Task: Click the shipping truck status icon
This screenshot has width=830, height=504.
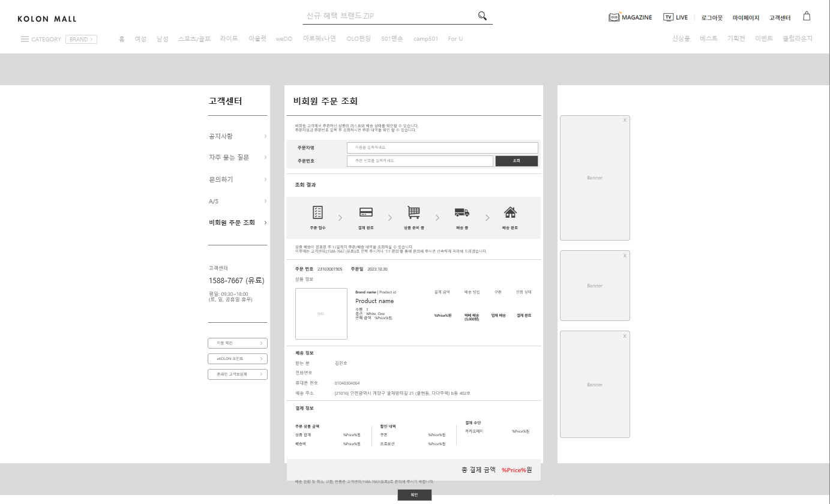Action: click(x=462, y=212)
